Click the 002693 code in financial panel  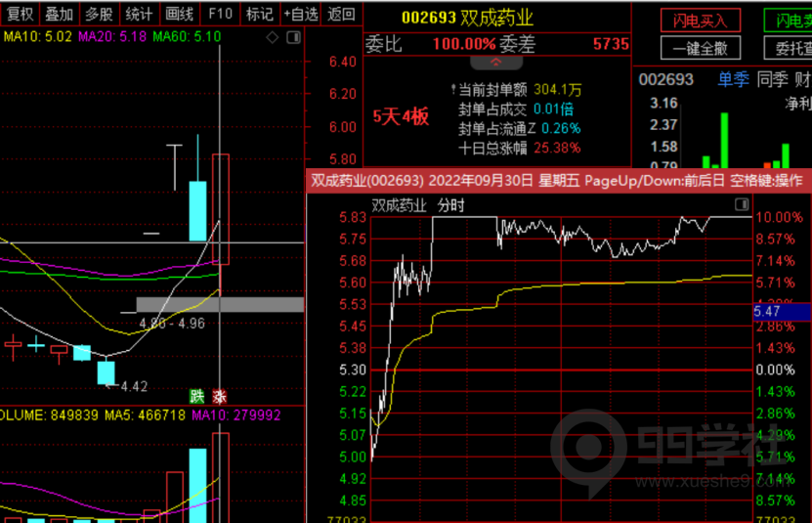click(665, 79)
